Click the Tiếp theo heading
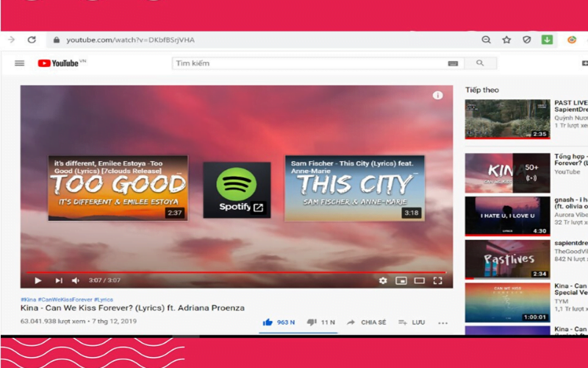Image resolution: width=588 pixels, height=368 pixels. click(x=482, y=90)
